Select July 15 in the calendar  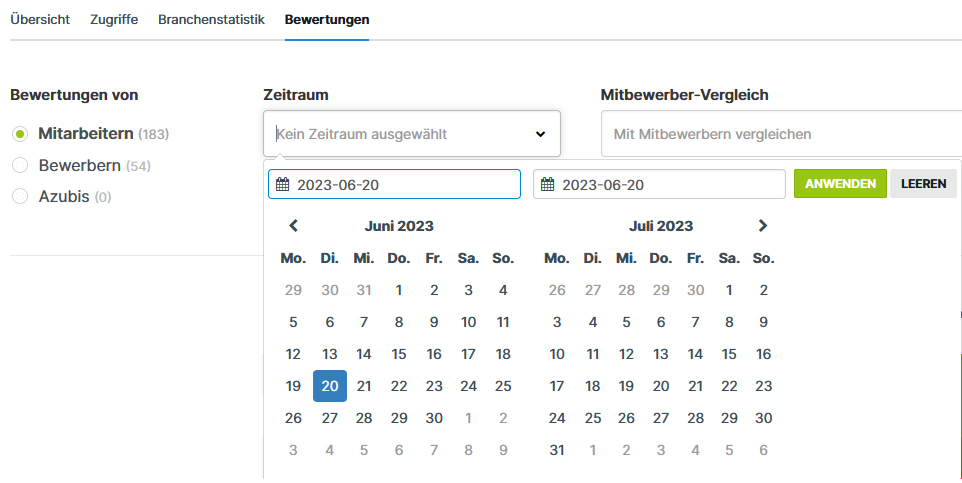[x=729, y=354]
